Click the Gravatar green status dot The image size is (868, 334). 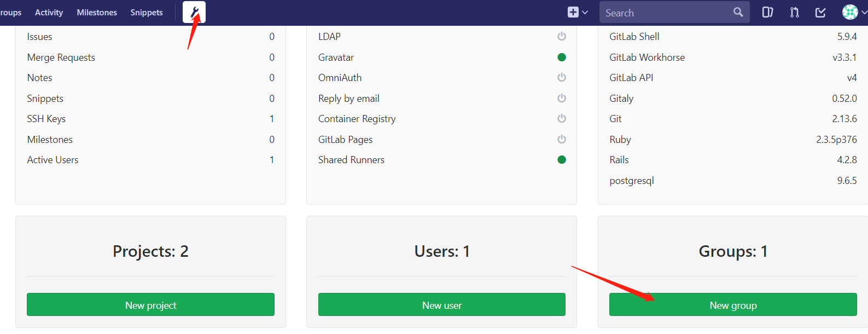562,57
